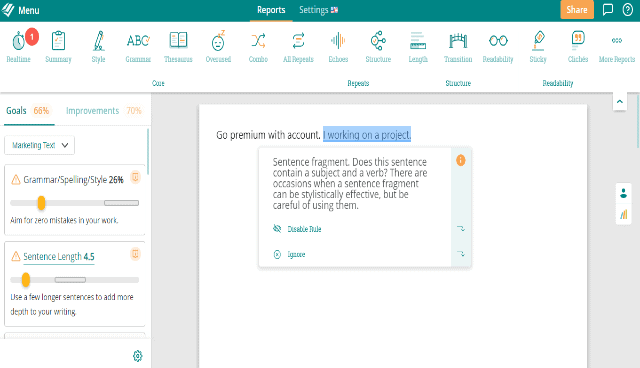Disable Rule for sentence fragment
Viewport: 640px width, 368px height.
(x=297, y=229)
